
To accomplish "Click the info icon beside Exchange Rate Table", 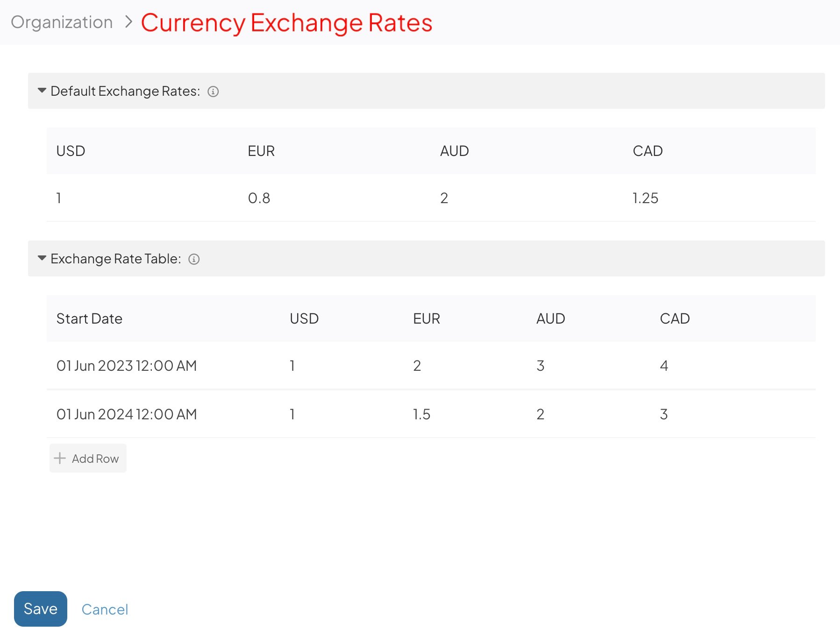I will click(194, 259).
